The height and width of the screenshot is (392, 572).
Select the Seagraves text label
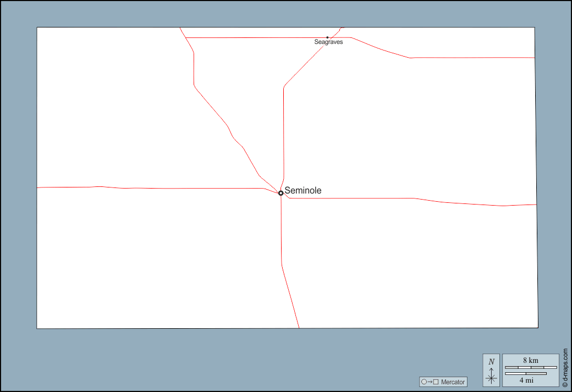[328, 42]
